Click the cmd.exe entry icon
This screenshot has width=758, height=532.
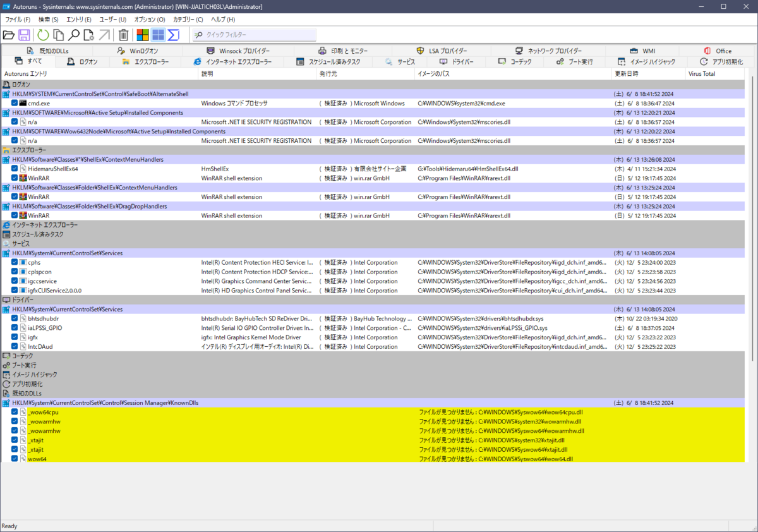tap(23, 103)
